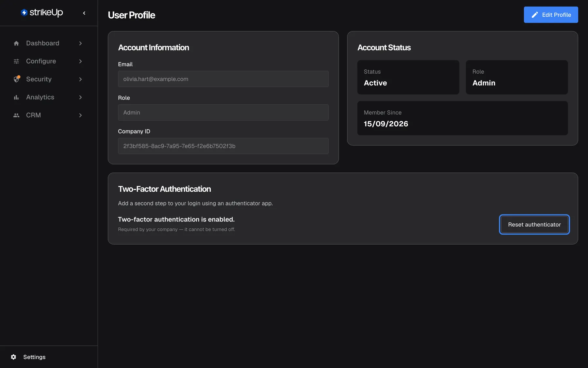Viewport: 588px width, 368px height.
Task: Click the Member Since date 15/09/2026
Action: point(386,124)
